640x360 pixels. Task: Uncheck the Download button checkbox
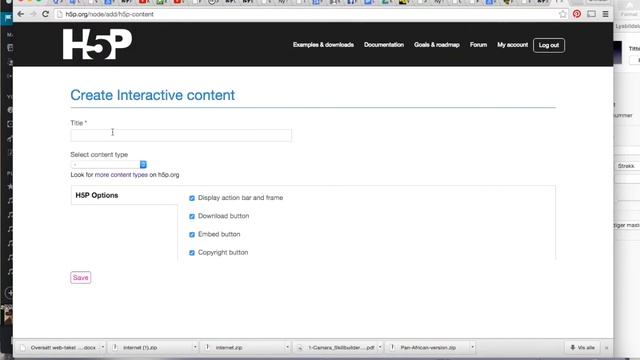[192, 216]
